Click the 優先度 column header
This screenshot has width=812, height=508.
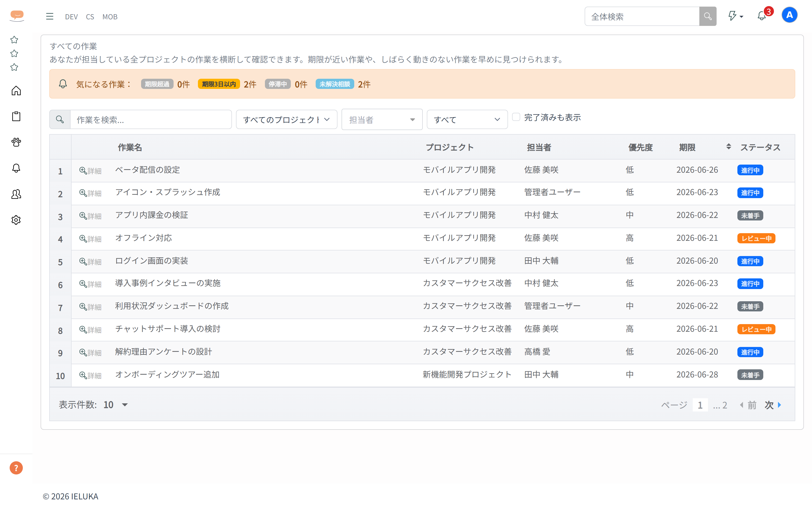click(640, 147)
